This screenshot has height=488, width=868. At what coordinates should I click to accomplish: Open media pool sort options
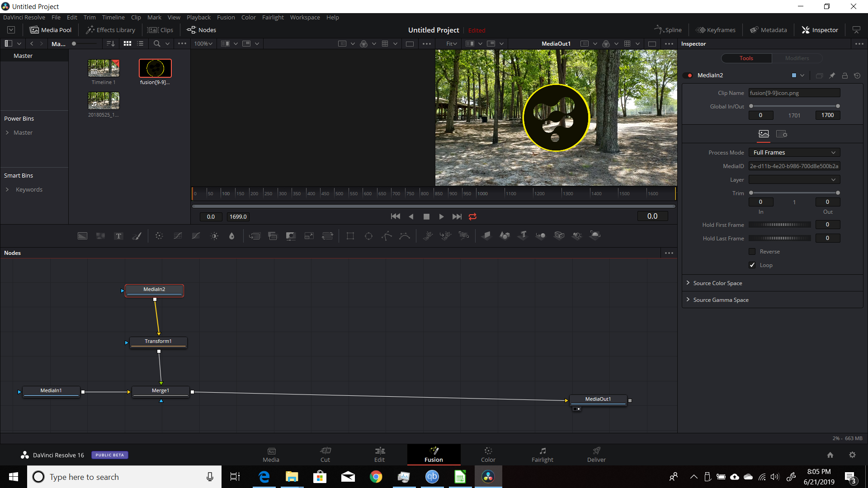[x=110, y=44]
